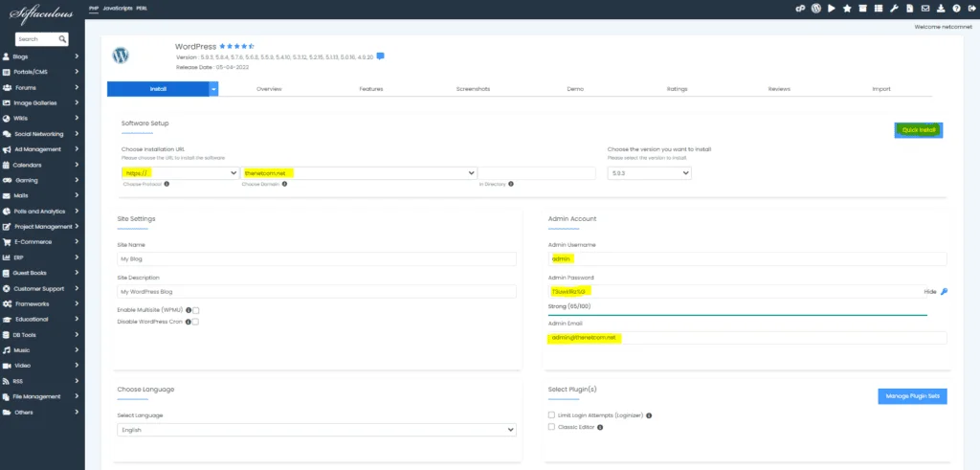Screen dimensions: 980x470
Task: Switch to the Overview tab
Action: click(x=269, y=89)
